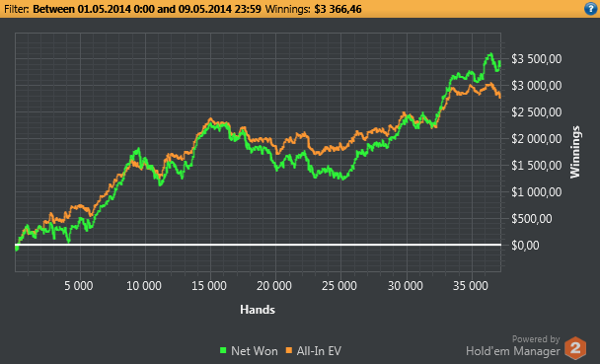Click the $3 500,00 axis label
Screen dimensions: 600x364
point(537,59)
